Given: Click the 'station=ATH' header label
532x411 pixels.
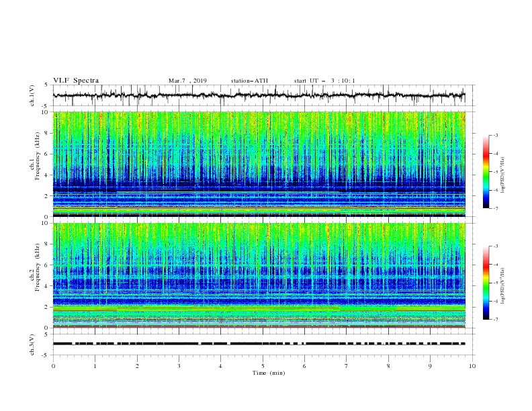Looking at the screenshot, I should pos(249,81).
